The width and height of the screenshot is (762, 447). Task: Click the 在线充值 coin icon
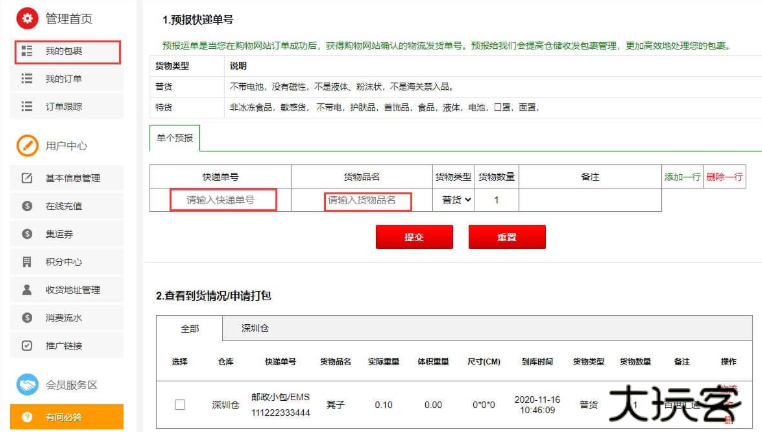pyautogui.click(x=27, y=206)
